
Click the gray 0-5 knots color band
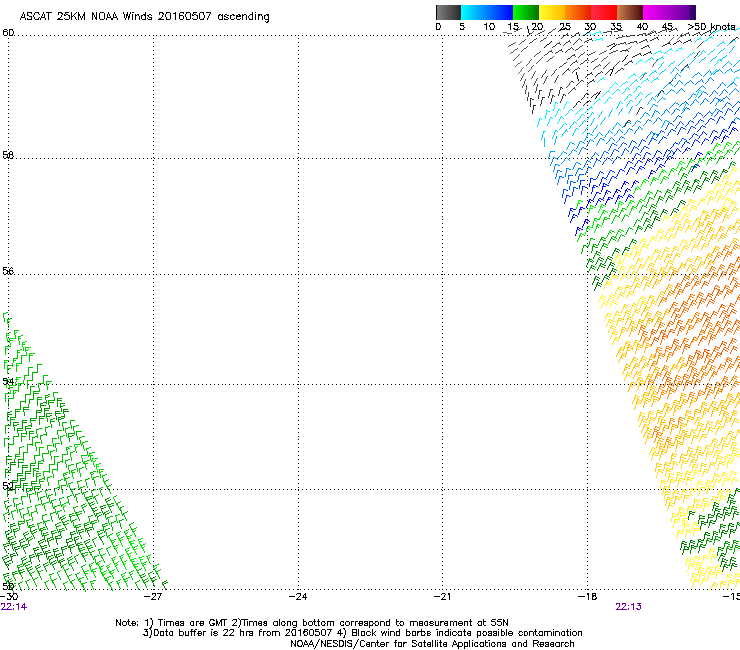(448, 12)
